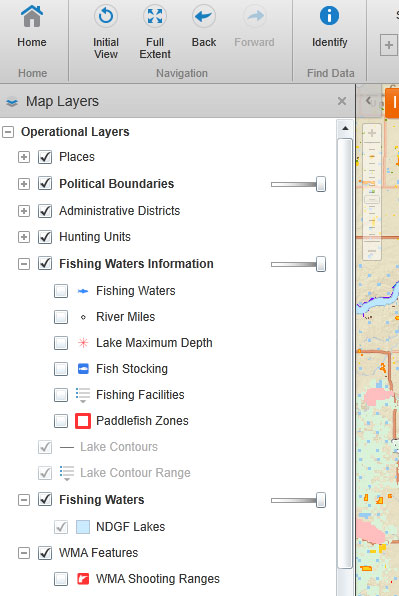The image size is (399, 596).
Task: Select the Hunting Units layer name
Action: coord(95,237)
